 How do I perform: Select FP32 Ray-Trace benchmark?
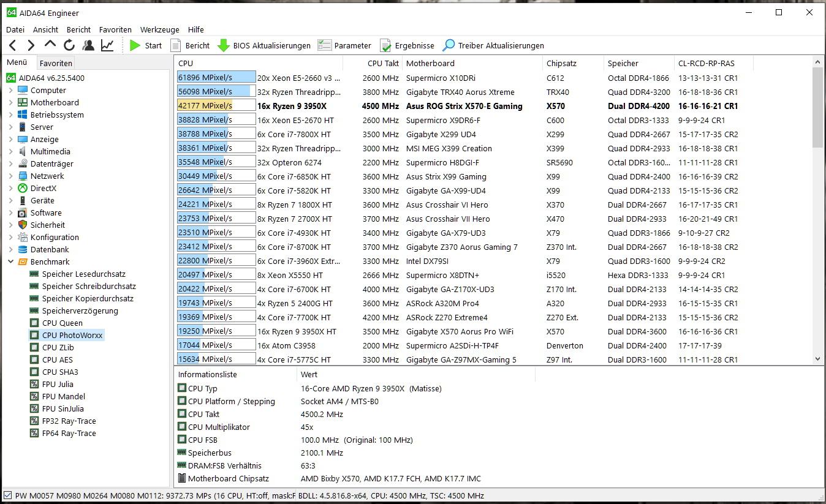[x=69, y=421]
